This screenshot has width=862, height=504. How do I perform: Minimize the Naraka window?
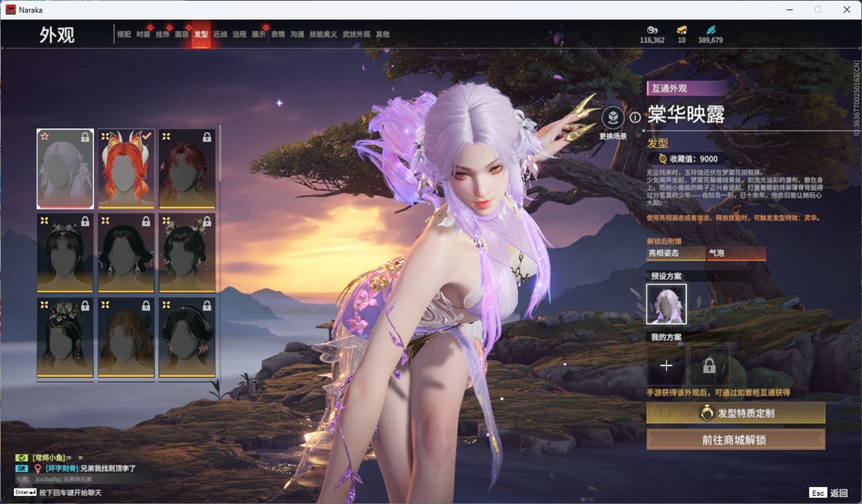[789, 10]
